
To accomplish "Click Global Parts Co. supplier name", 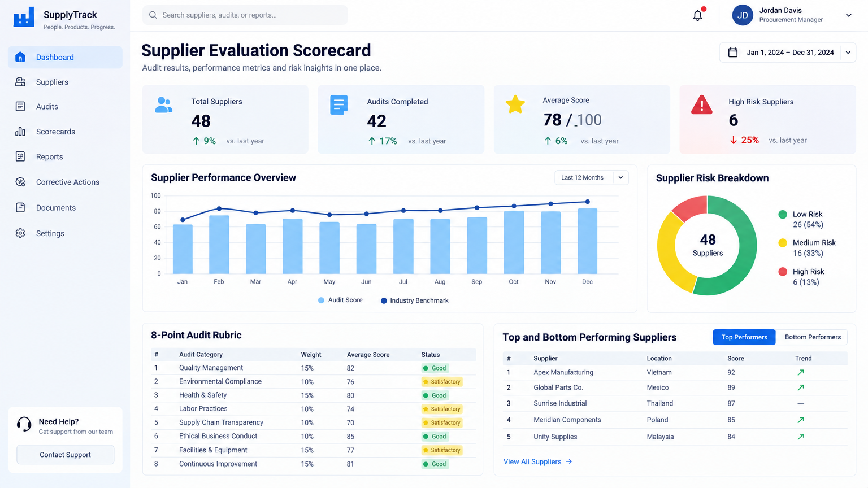I will click(558, 387).
